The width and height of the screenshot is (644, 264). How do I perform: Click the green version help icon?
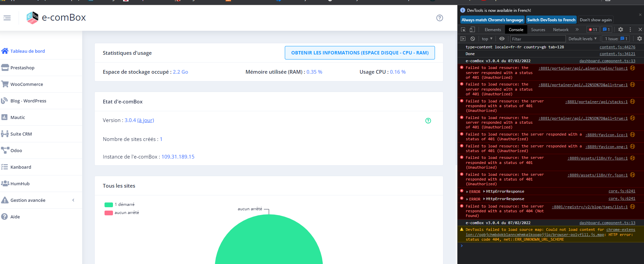point(428,121)
